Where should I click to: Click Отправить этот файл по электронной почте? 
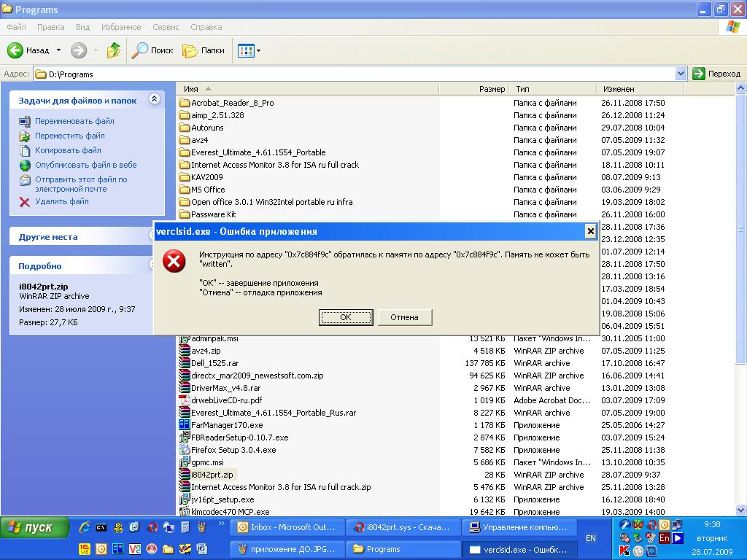pos(81,184)
